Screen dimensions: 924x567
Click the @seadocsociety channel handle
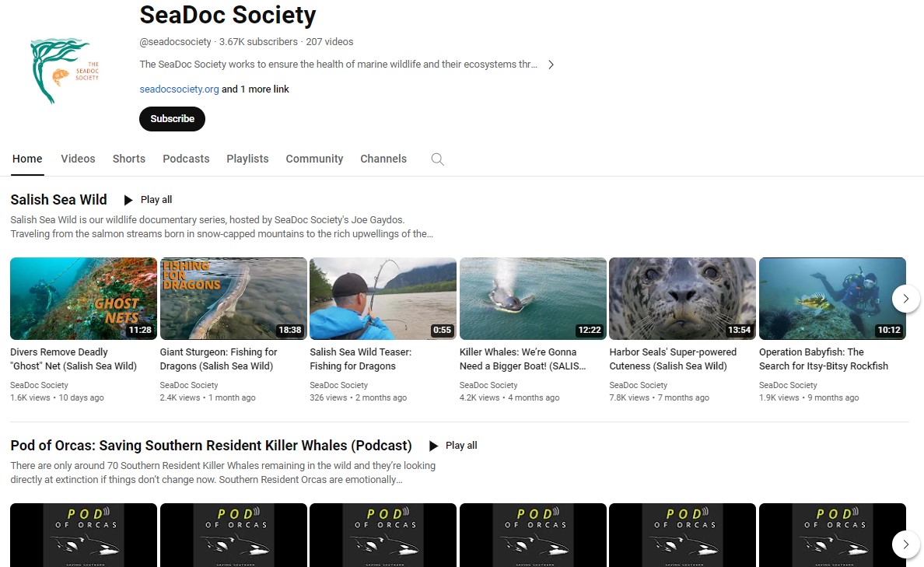[x=175, y=41]
